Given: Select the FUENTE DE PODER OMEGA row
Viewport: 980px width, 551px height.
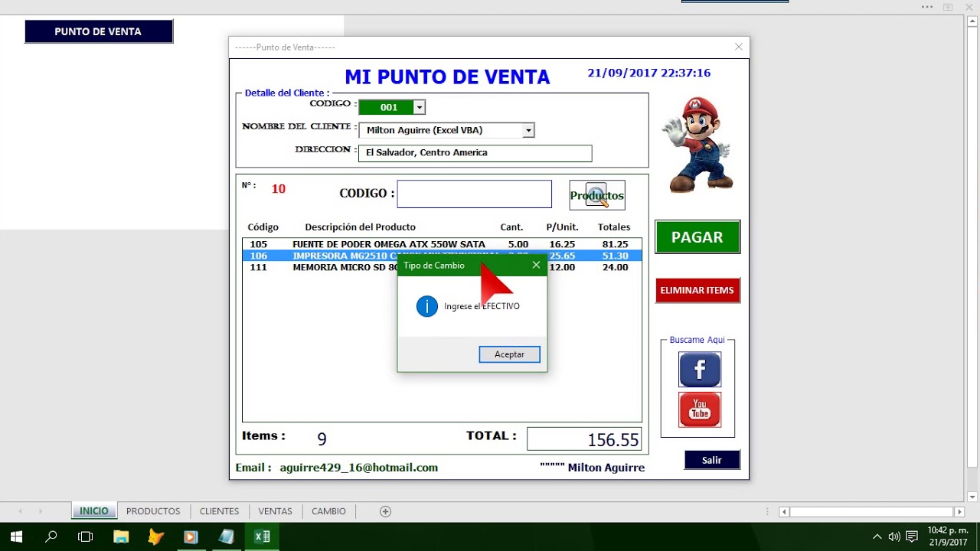Looking at the screenshot, I should point(442,244).
